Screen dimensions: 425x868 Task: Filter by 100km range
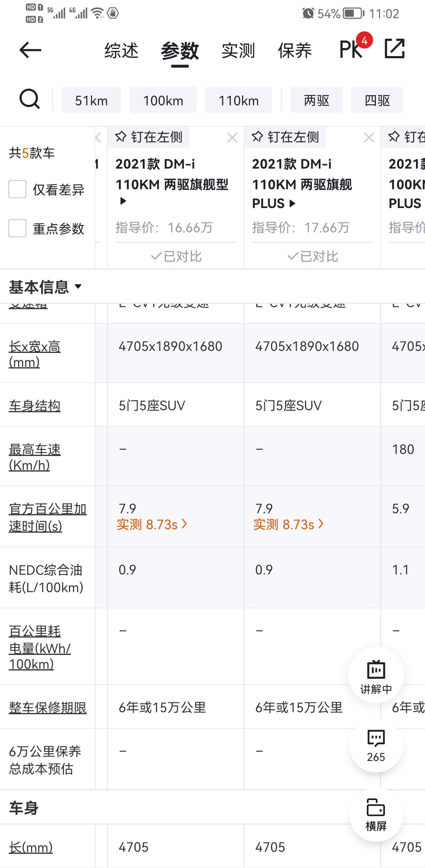163,100
